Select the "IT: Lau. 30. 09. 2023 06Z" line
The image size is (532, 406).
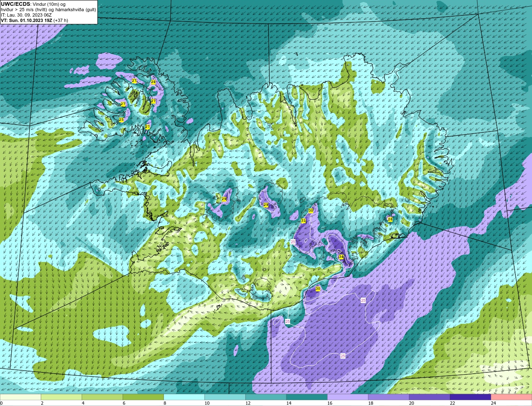(26, 15)
